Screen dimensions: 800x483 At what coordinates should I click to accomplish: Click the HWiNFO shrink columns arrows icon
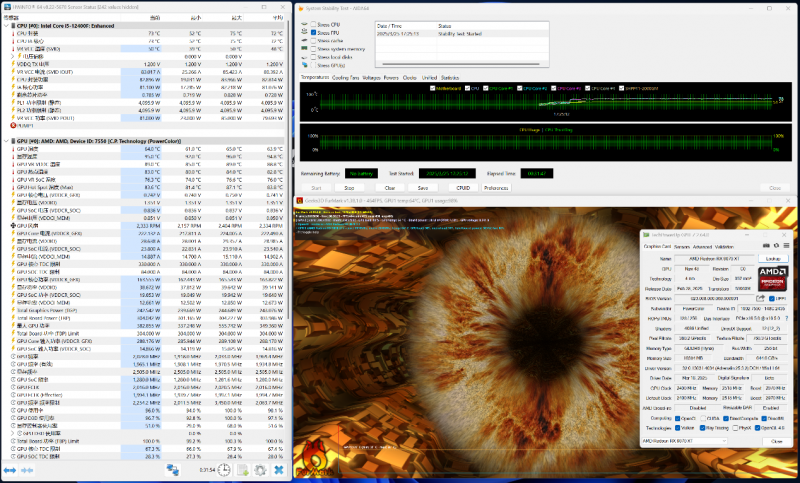tap(27, 470)
